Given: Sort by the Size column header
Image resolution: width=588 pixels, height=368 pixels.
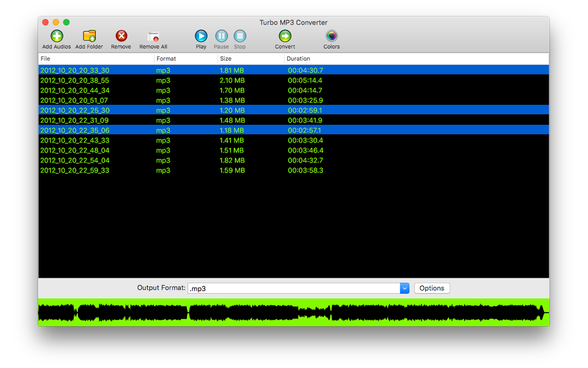Looking at the screenshot, I should (x=251, y=59).
